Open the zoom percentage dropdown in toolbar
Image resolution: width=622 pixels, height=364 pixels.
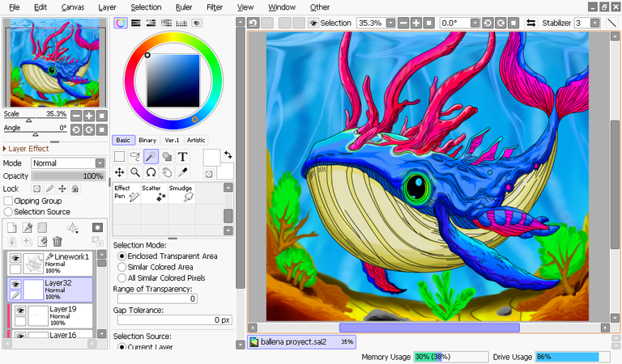tap(390, 23)
